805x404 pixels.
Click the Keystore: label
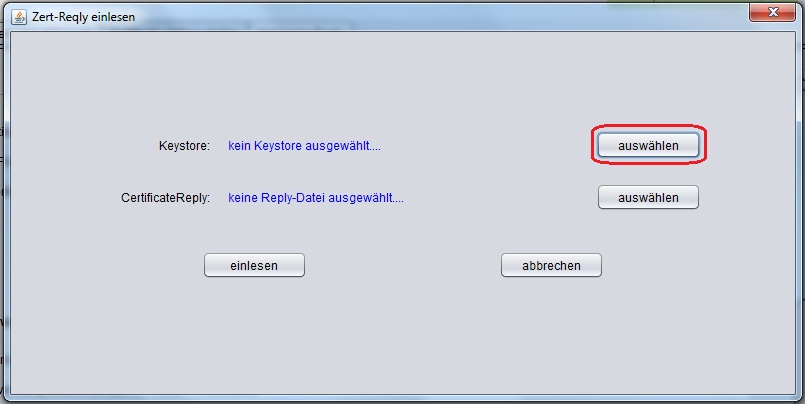[x=184, y=146]
